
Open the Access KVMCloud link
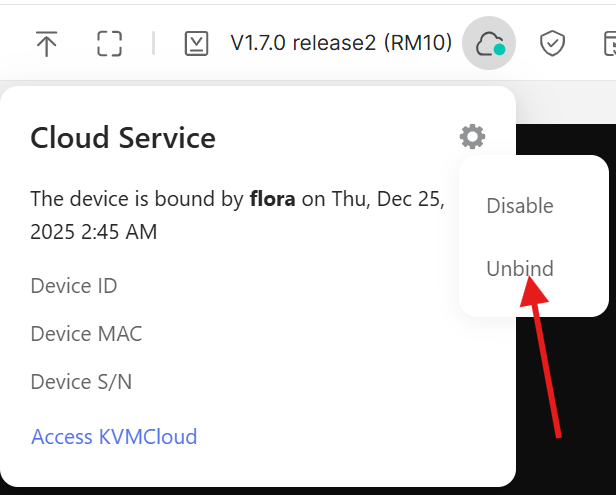pos(114,436)
